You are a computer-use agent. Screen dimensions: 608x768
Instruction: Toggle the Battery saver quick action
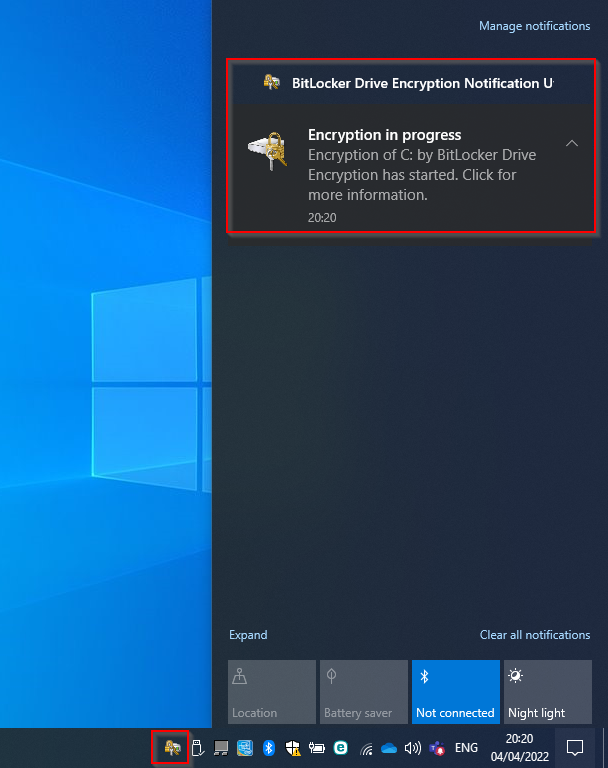coord(363,691)
